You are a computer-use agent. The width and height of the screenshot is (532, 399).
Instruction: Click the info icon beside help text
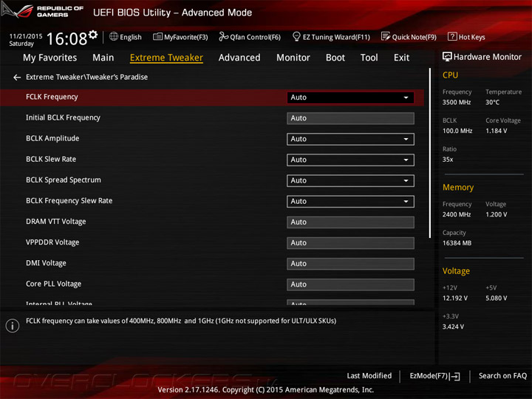point(13,326)
